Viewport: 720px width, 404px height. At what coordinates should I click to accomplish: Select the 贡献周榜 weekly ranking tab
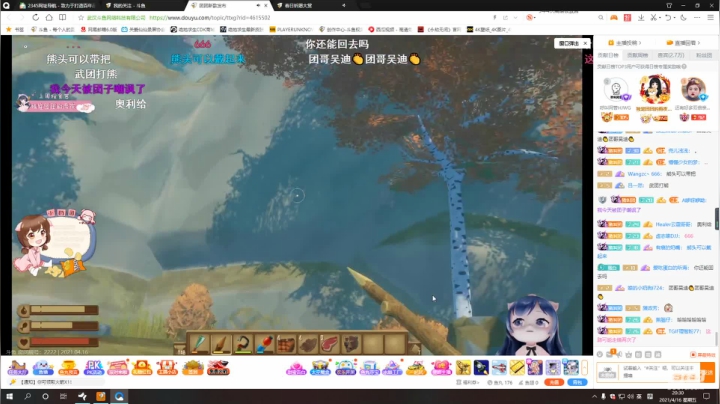(x=637, y=55)
